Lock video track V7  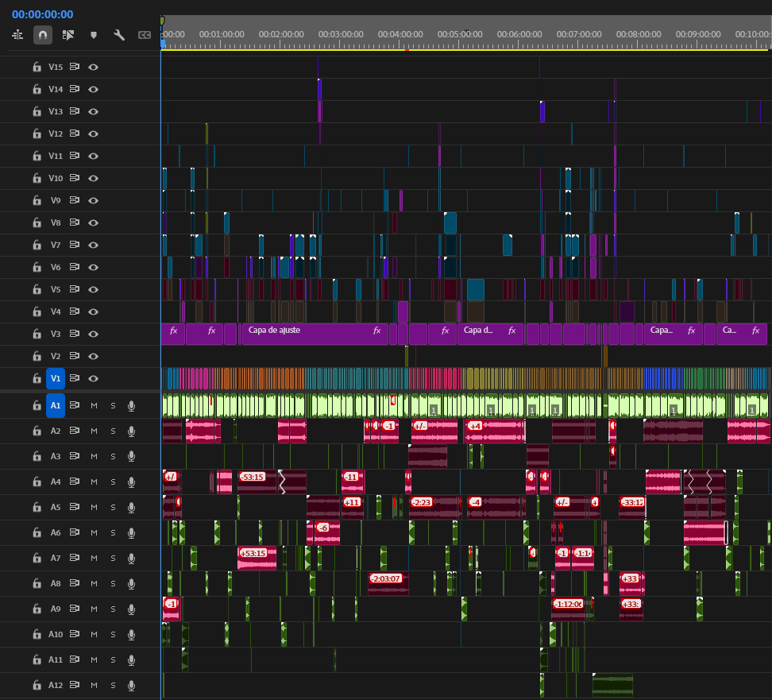37,245
